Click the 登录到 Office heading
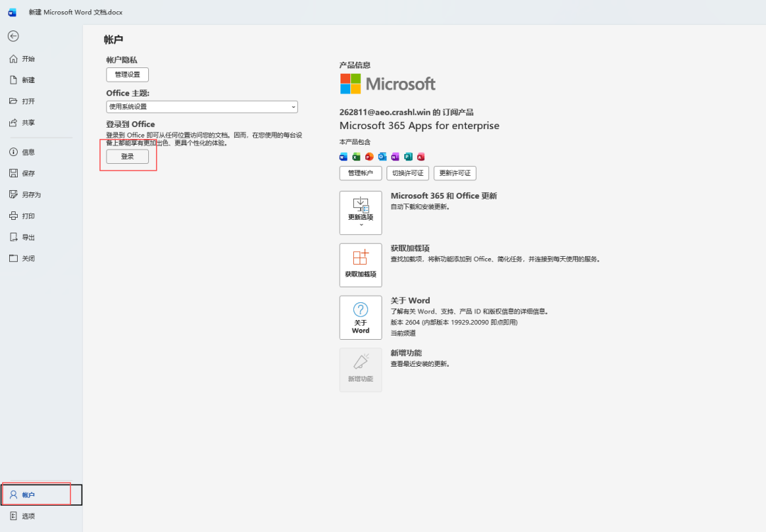The width and height of the screenshot is (766, 532). [131, 124]
